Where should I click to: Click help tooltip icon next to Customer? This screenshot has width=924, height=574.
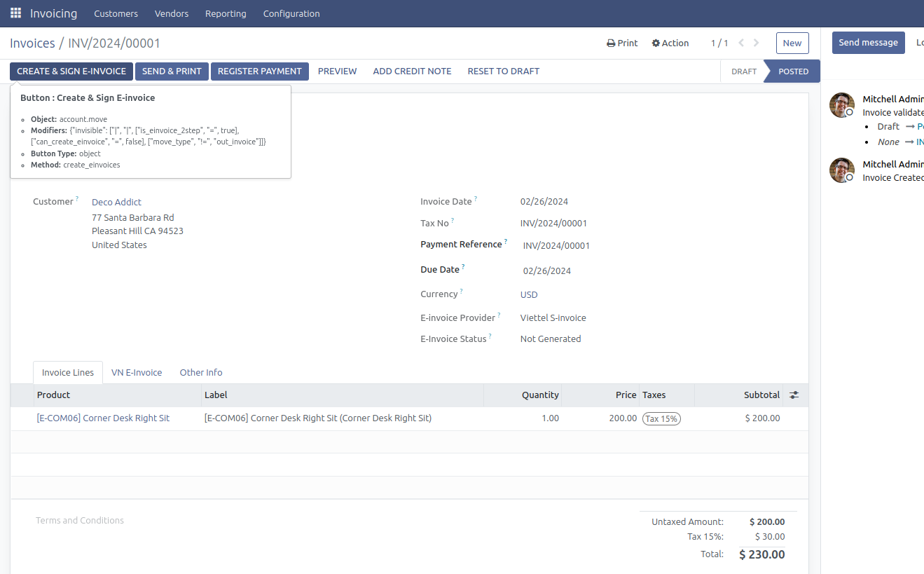[77, 199]
